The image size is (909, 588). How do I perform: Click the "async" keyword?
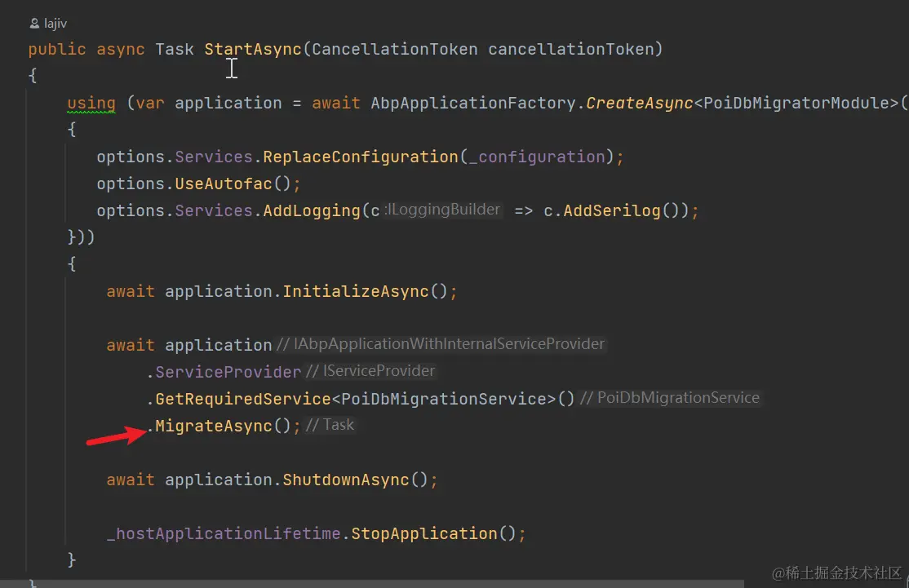pos(121,49)
